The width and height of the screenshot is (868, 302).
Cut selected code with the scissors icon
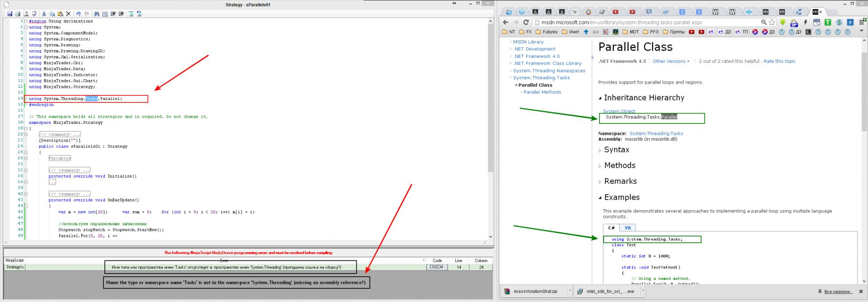[x=44, y=14]
